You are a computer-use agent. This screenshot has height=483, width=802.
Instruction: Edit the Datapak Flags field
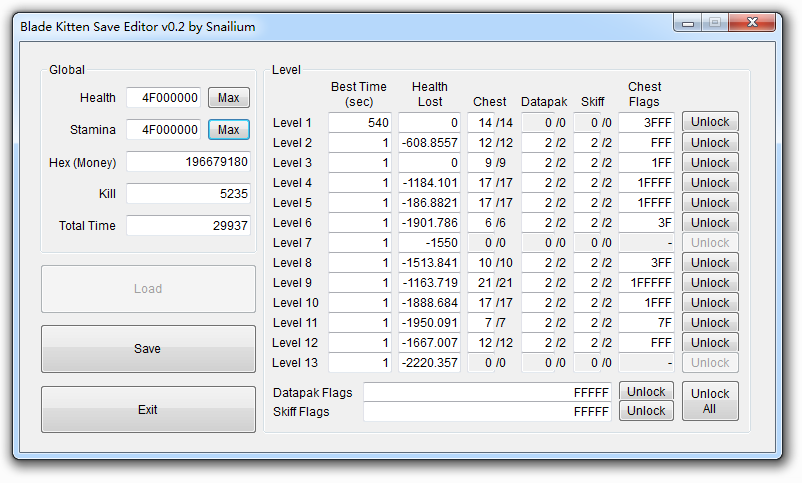[x=487, y=392]
